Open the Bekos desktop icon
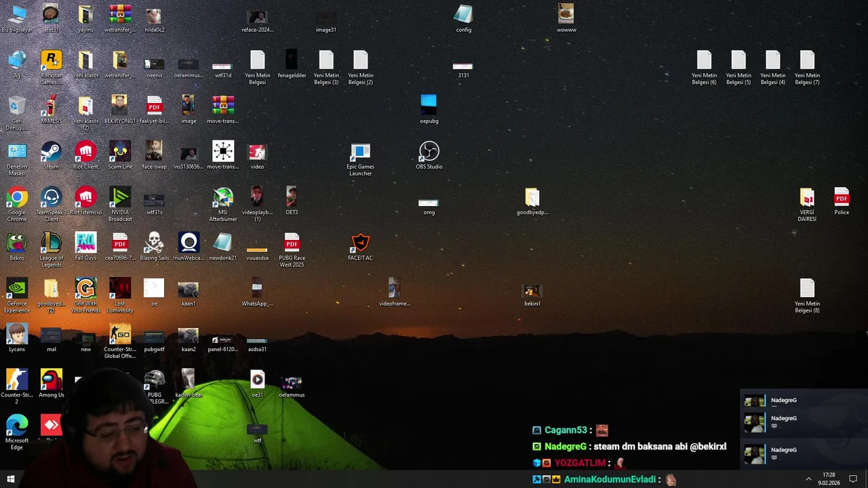This screenshot has width=868, height=488. [17, 247]
